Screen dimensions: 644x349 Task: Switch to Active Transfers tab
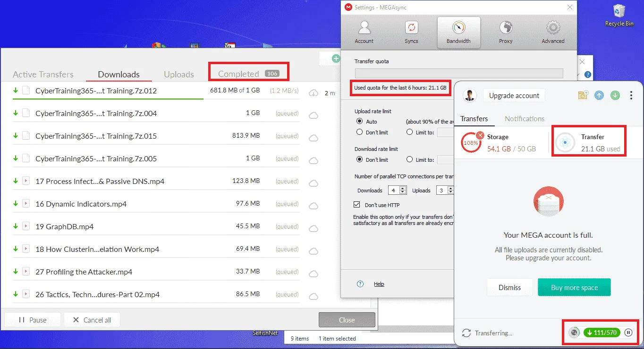click(43, 75)
